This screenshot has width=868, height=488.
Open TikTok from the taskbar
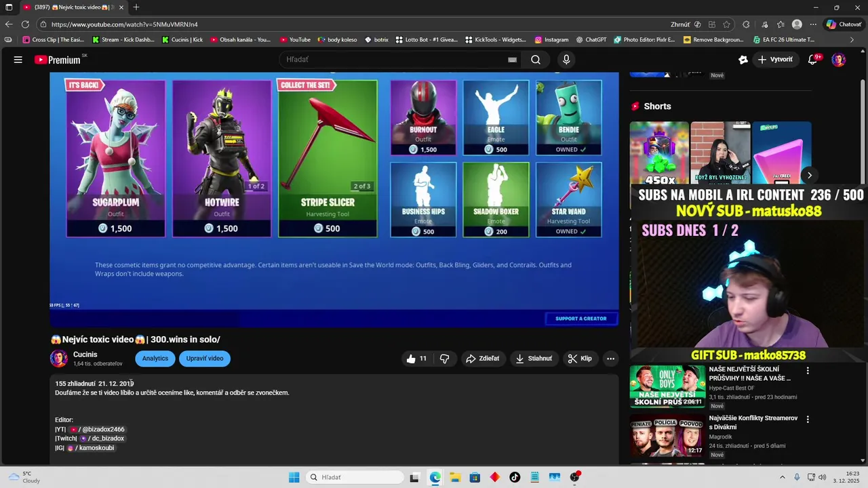[x=515, y=477]
